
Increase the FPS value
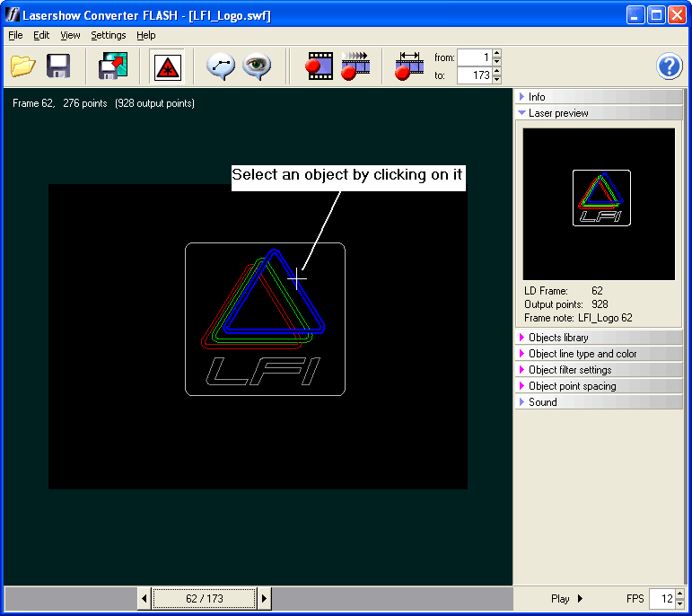[x=679, y=594]
